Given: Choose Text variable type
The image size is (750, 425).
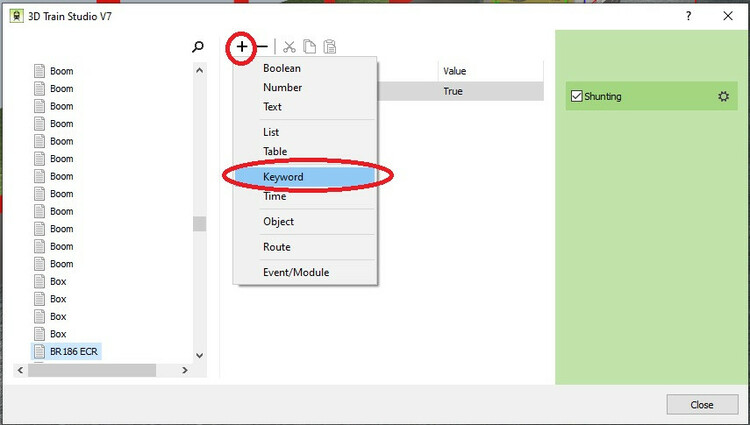Looking at the screenshot, I should pyautogui.click(x=305, y=107).
